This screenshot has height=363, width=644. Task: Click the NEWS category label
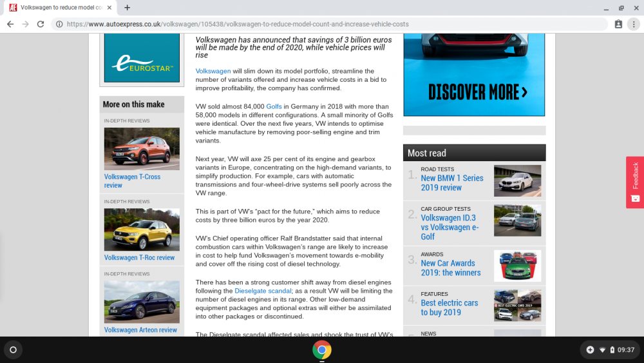tap(428, 334)
